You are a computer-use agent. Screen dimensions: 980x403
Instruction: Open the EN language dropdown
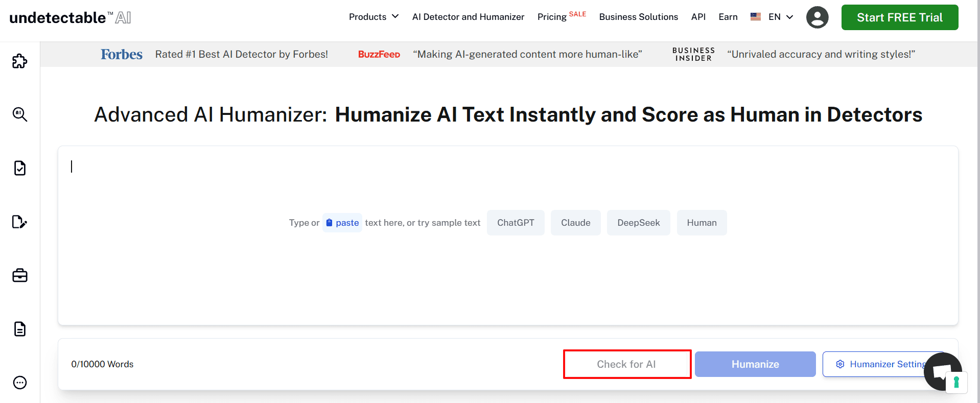pyautogui.click(x=781, y=17)
